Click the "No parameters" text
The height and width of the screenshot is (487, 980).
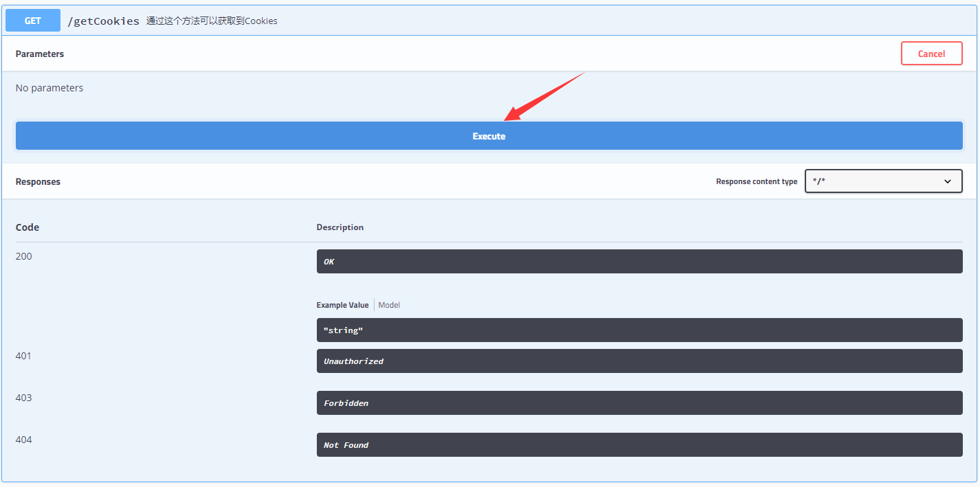pyautogui.click(x=49, y=88)
